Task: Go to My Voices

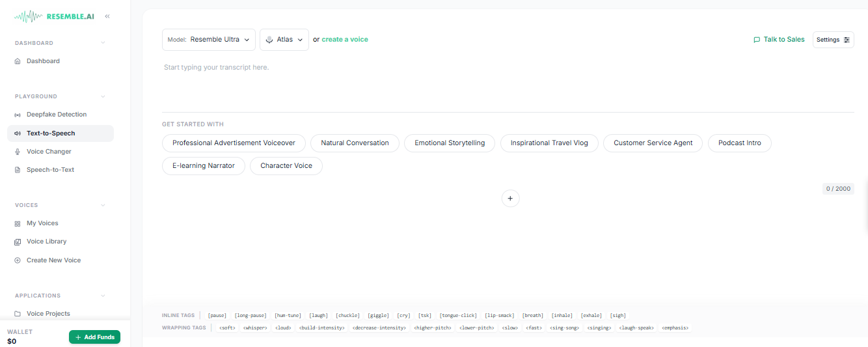Action: point(42,223)
